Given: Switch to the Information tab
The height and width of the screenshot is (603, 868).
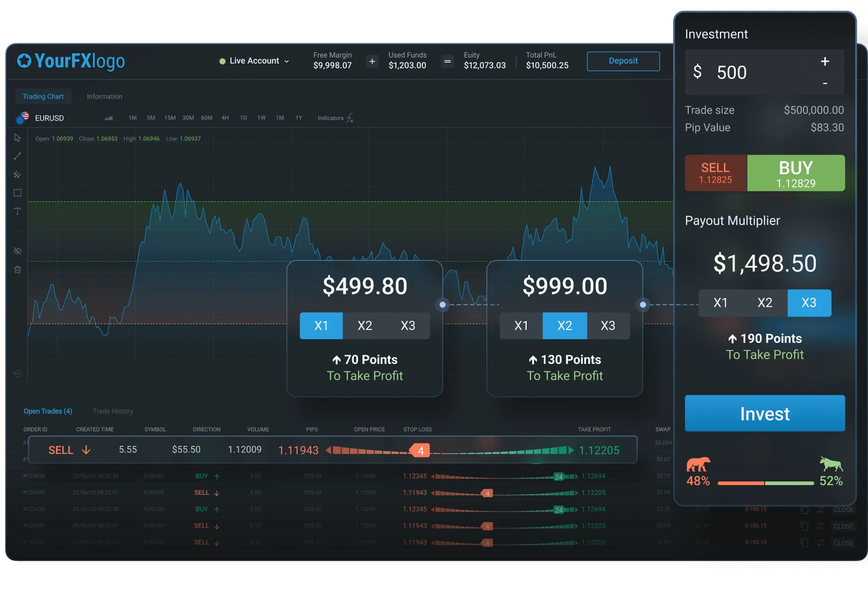Looking at the screenshot, I should coord(104,96).
